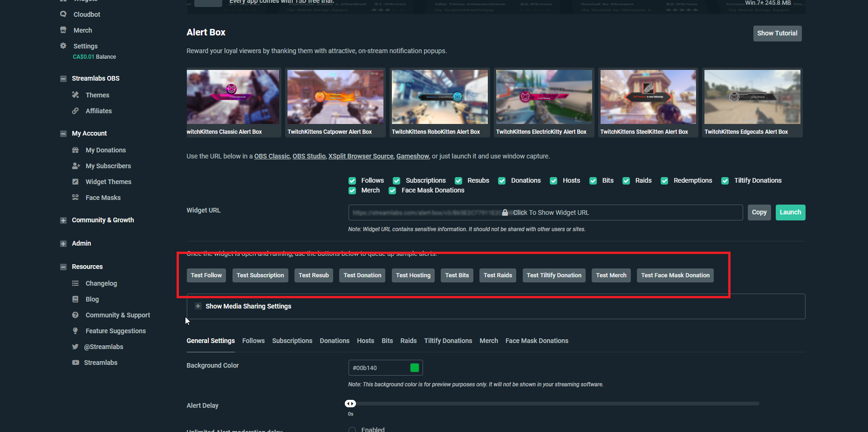Click the Affiliates link icon
This screenshot has height=432, width=868.
tap(75, 111)
